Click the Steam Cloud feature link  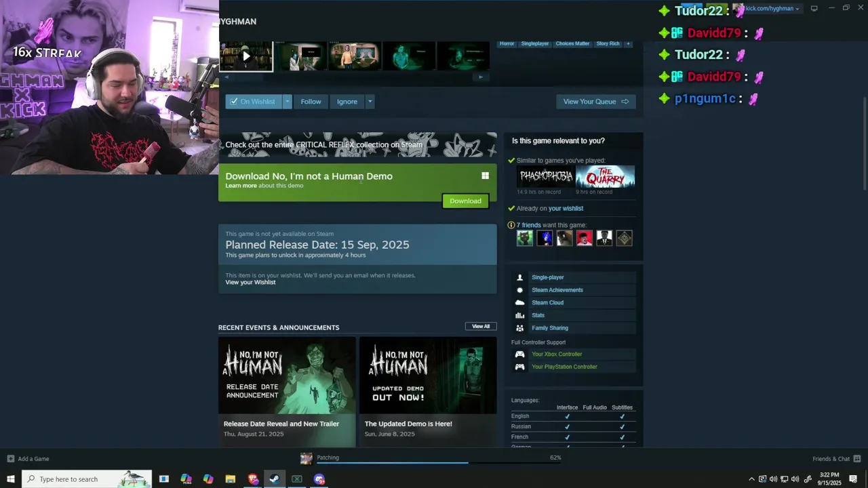click(547, 303)
